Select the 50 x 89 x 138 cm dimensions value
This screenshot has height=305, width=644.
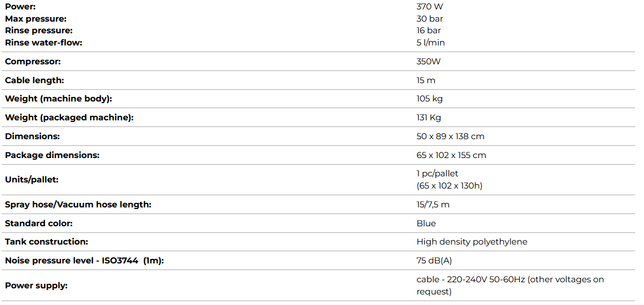450,136
